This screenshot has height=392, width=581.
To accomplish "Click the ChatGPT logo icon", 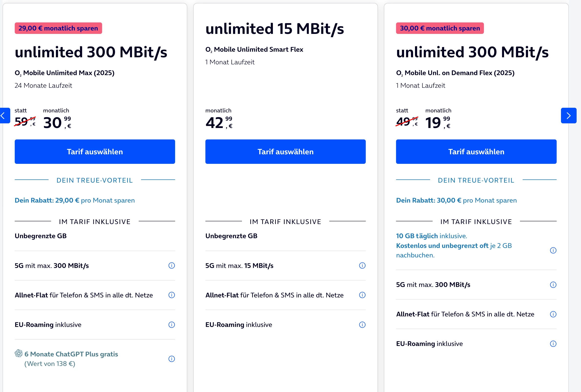I will (x=19, y=353).
